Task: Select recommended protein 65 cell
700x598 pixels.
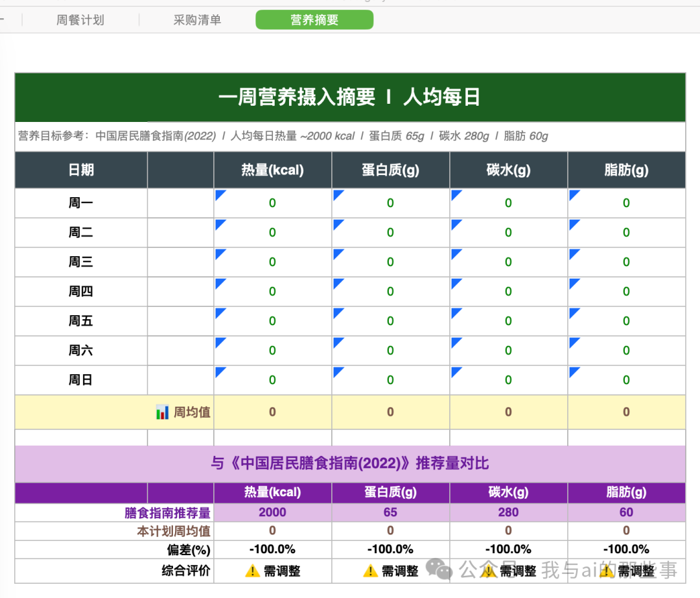Action: (x=390, y=512)
